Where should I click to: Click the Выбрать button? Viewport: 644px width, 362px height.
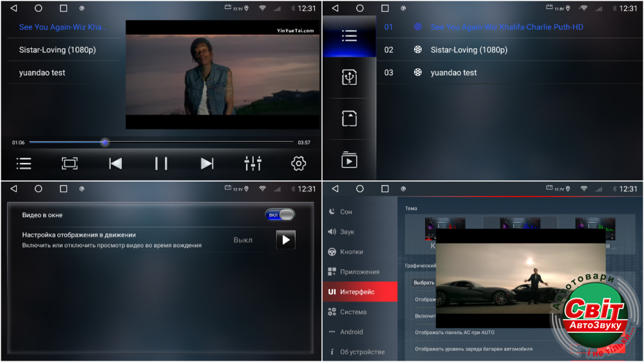tap(424, 283)
